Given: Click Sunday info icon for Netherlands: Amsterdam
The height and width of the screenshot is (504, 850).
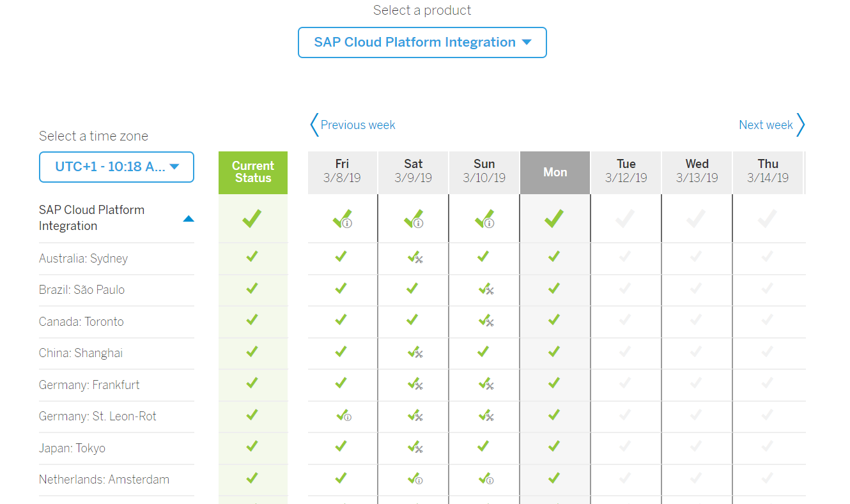Looking at the screenshot, I should click(x=486, y=478).
